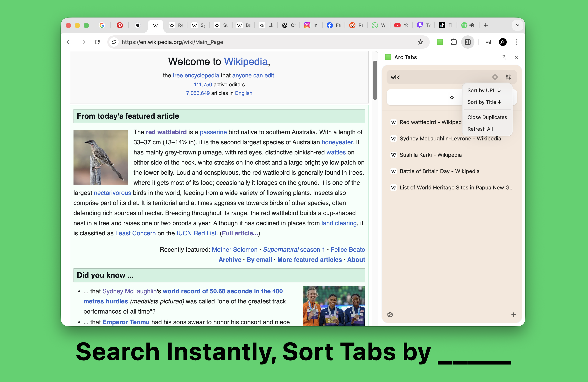Click the page vertical scrollbar thumb
Image resolution: width=588 pixels, height=382 pixels.
click(375, 80)
